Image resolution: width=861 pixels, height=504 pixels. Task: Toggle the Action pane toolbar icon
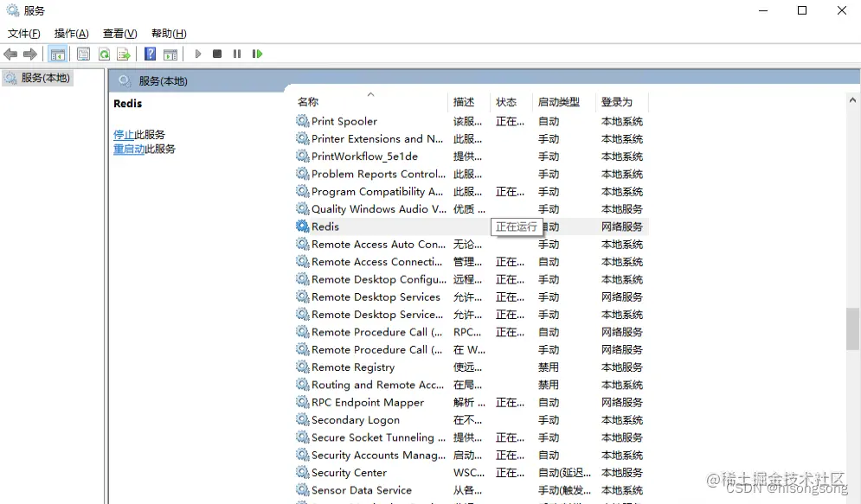pos(170,54)
